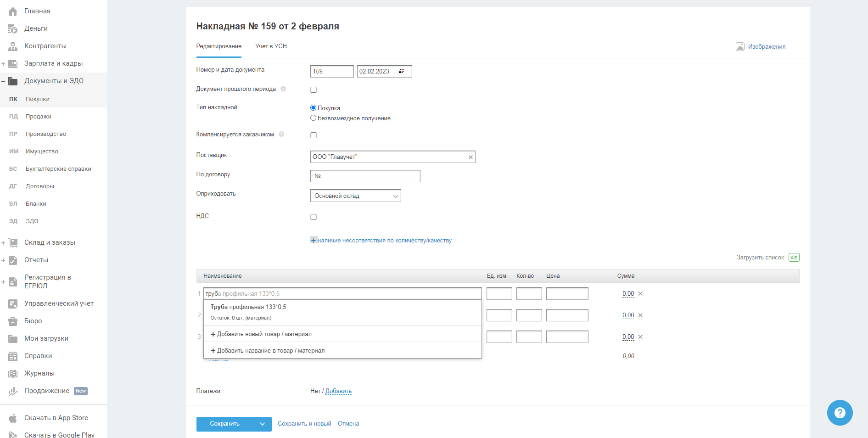This screenshot has width=868, height=438.
Task: Open the Основной склад warehouse dropdown
Action: pyautogui.click(x=355, y=196)
